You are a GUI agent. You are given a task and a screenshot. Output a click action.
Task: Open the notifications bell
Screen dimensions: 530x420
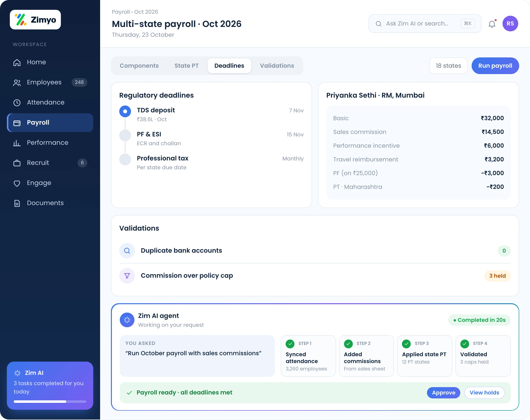pos(492,24)
